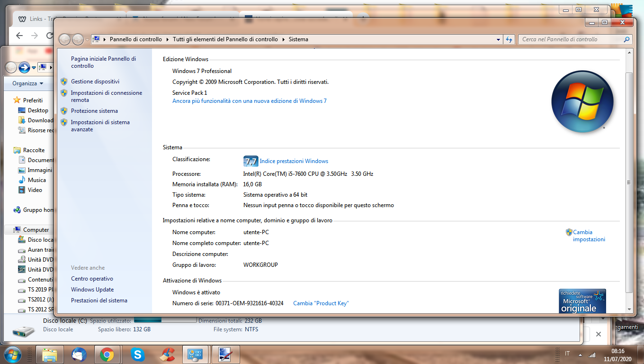
Task: Click Cambia "Product Key" link
Action: pos(321,303)
